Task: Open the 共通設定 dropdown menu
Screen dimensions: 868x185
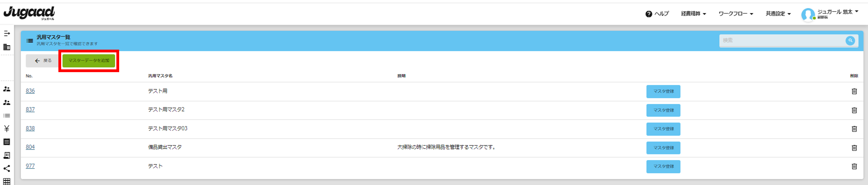Action: (778, 14)
